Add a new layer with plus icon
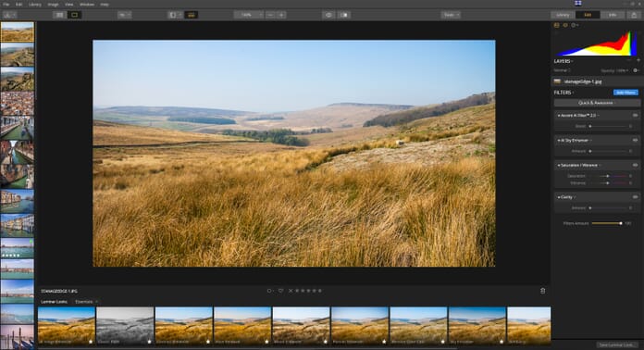 click(638, 60)
